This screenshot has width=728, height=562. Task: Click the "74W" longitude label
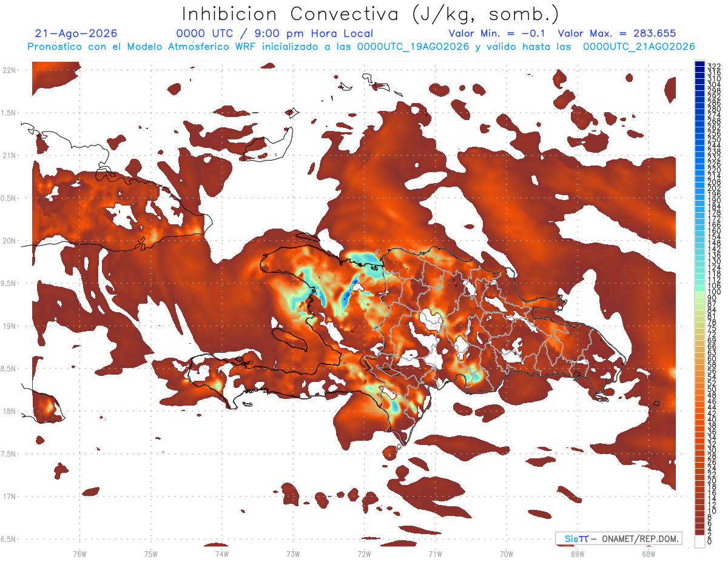(221, 554)
